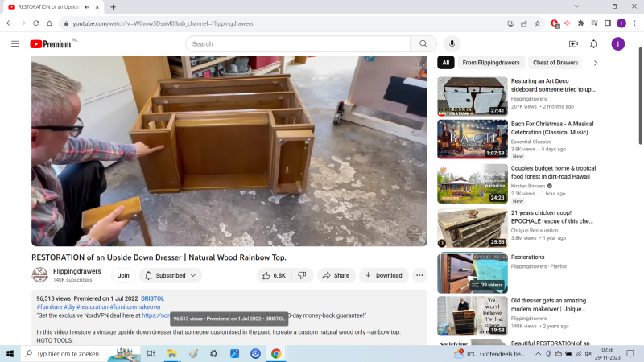Activate voice search microphone

pos(452,43)
